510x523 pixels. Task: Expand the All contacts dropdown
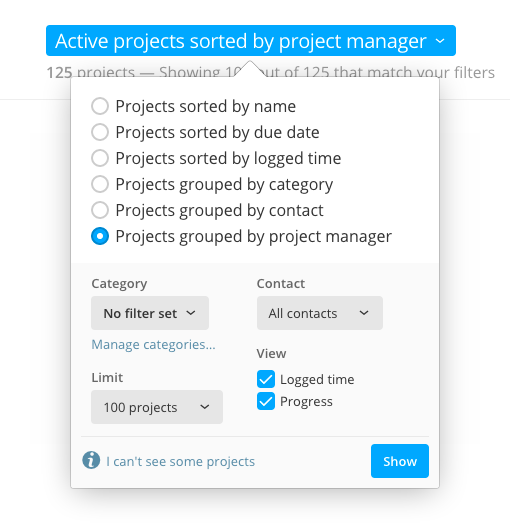pos(320,313)
